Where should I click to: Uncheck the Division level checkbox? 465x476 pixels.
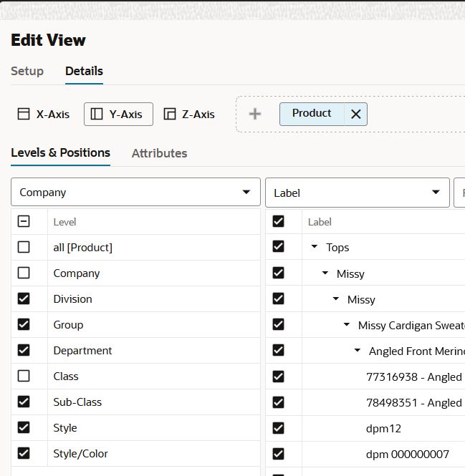(x=24, y=298)
